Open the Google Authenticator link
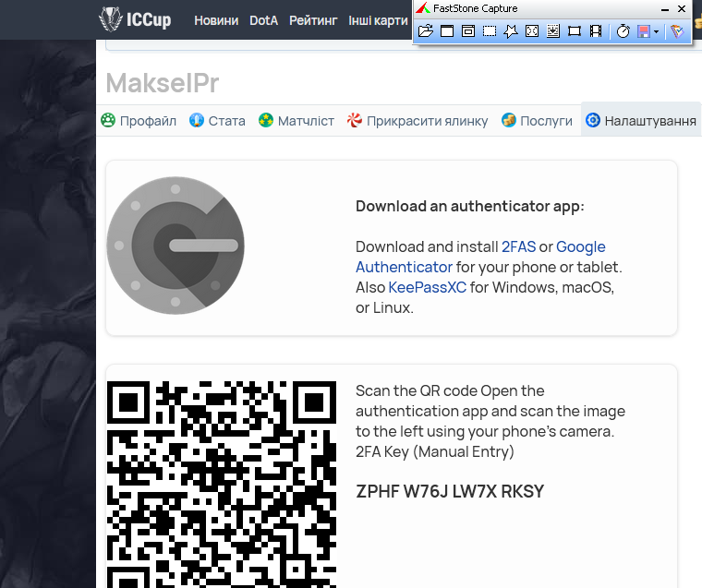The image size is (702, 588). (581, 247)
